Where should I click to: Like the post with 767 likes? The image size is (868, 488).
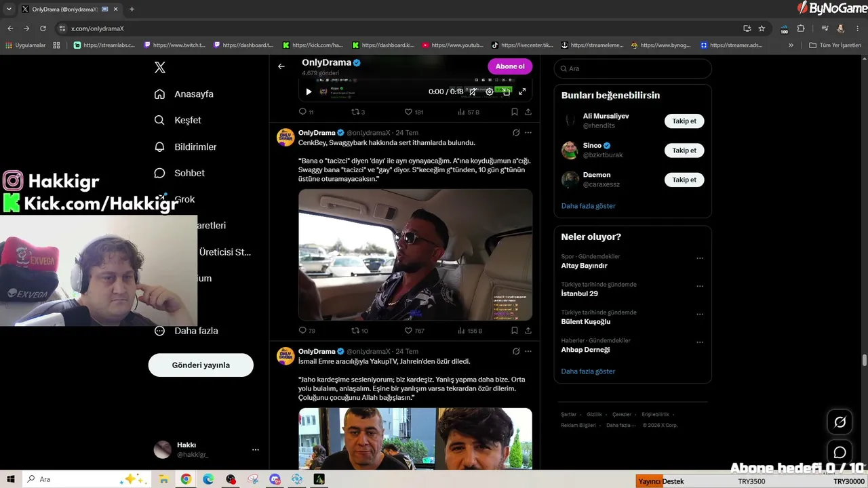click(414, 331)
